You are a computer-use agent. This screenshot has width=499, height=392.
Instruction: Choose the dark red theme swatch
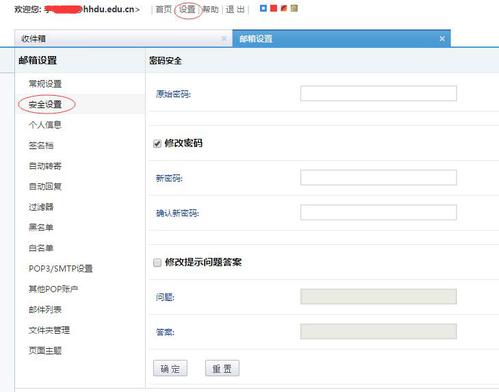point(284,8)
